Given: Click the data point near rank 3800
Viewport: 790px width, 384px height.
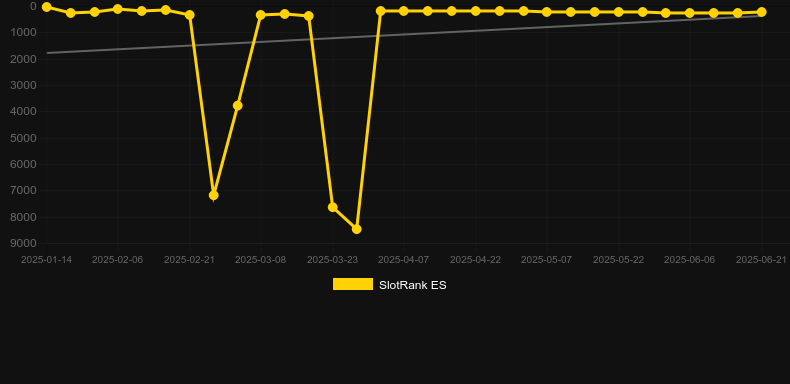Looking at the screenshot, I should tap(237, 106).
